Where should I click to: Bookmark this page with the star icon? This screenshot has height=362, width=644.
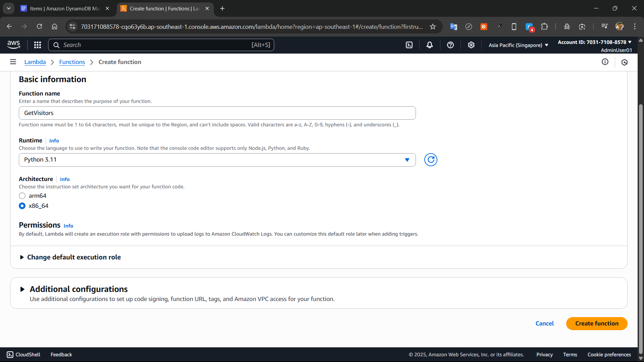pos(433,26)
